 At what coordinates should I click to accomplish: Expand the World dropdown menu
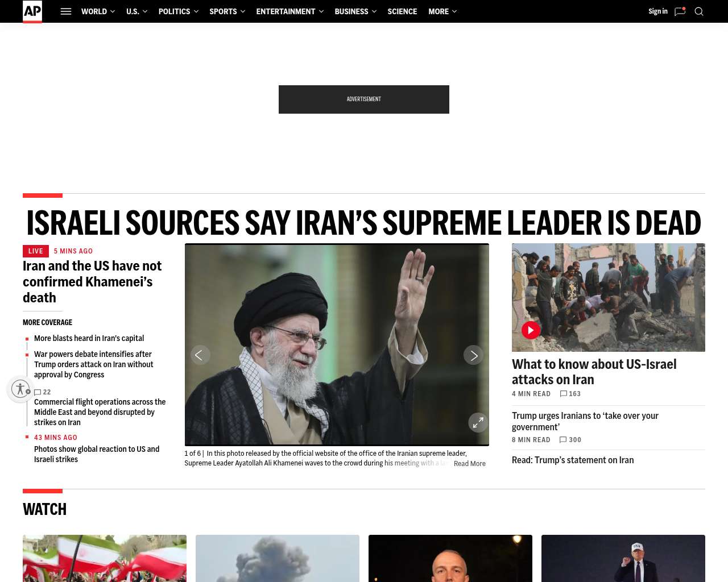pyautogui.click(x=98, y=11)
